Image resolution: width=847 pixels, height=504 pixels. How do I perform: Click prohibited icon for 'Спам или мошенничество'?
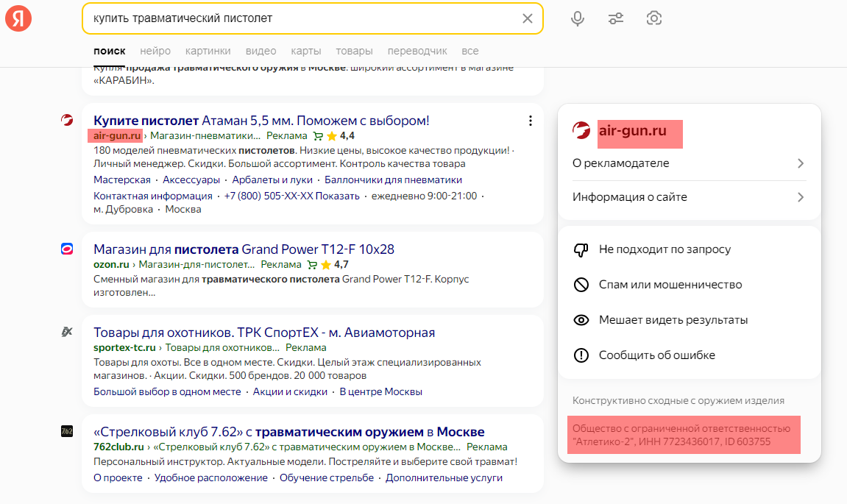581,285
